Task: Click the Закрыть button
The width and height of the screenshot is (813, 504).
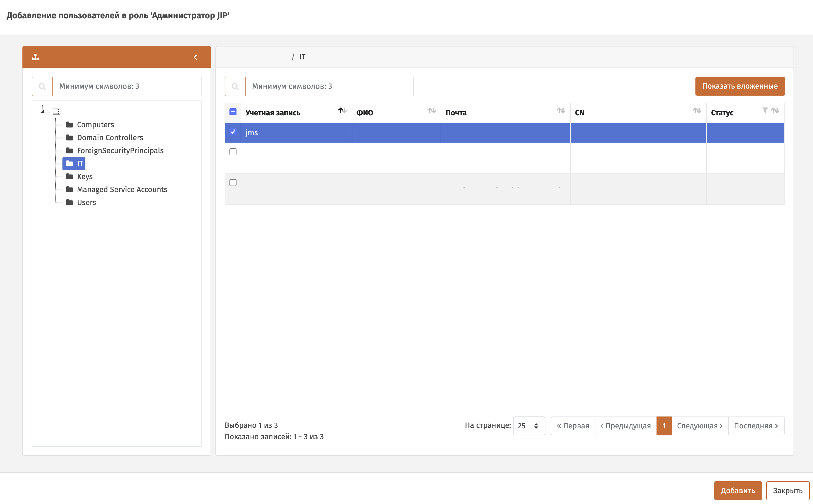Action: pos(788,490)
